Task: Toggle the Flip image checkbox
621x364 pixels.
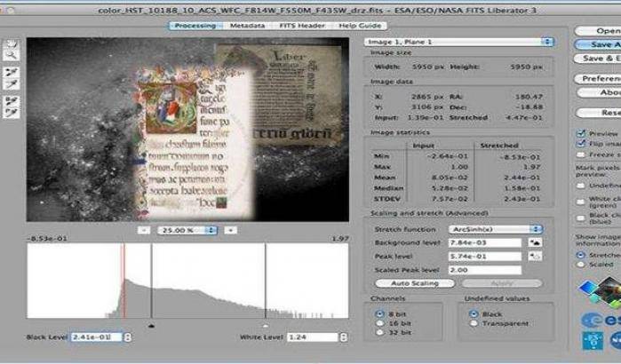Action: [x=581, y=144]
